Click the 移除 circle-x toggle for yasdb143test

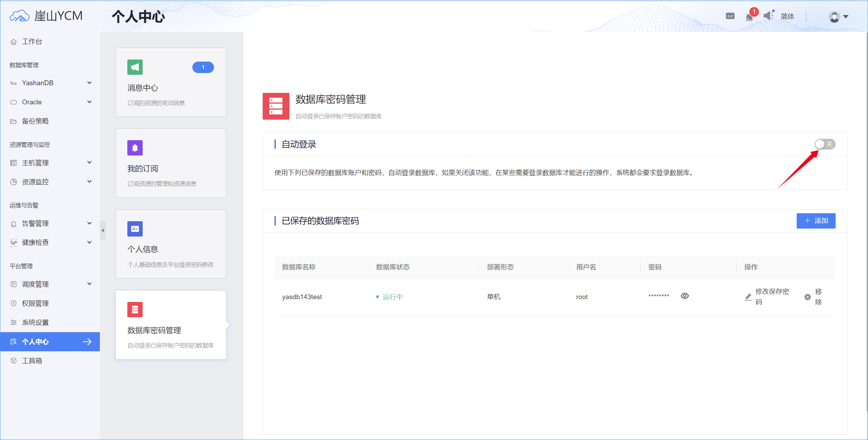(x=807, y=297)
